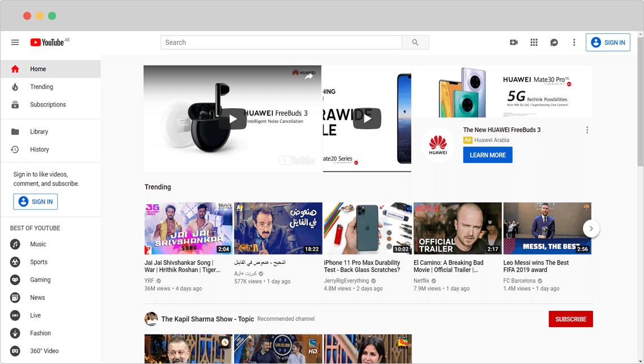The height and width of the screenshot is (364, 644).
Task: Click The New HUAWEI FreeBuds 3 ad title
Action: (501, 130)
